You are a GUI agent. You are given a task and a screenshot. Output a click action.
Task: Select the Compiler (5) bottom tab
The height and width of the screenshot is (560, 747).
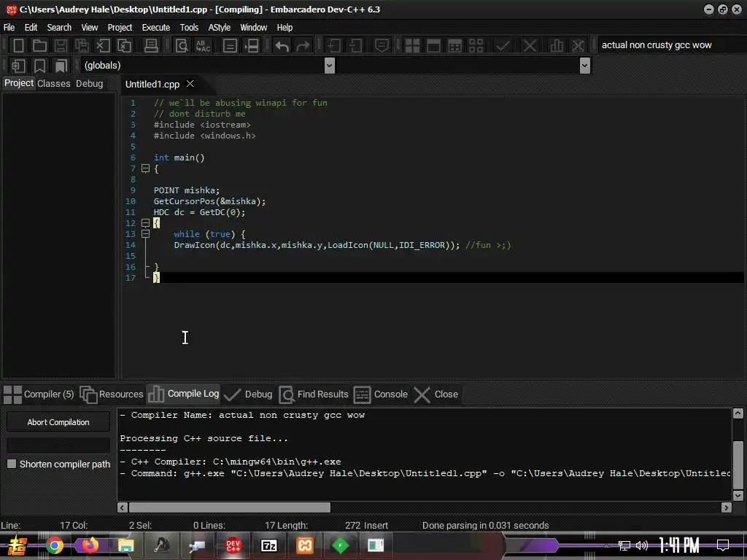tap(39, 394)
